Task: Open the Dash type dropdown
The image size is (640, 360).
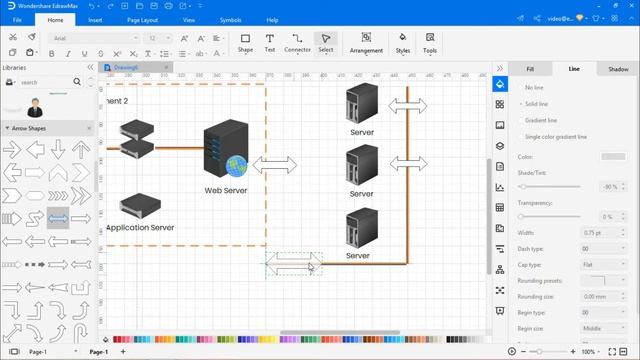Action: pyautogui.click(x=603, y=249)
